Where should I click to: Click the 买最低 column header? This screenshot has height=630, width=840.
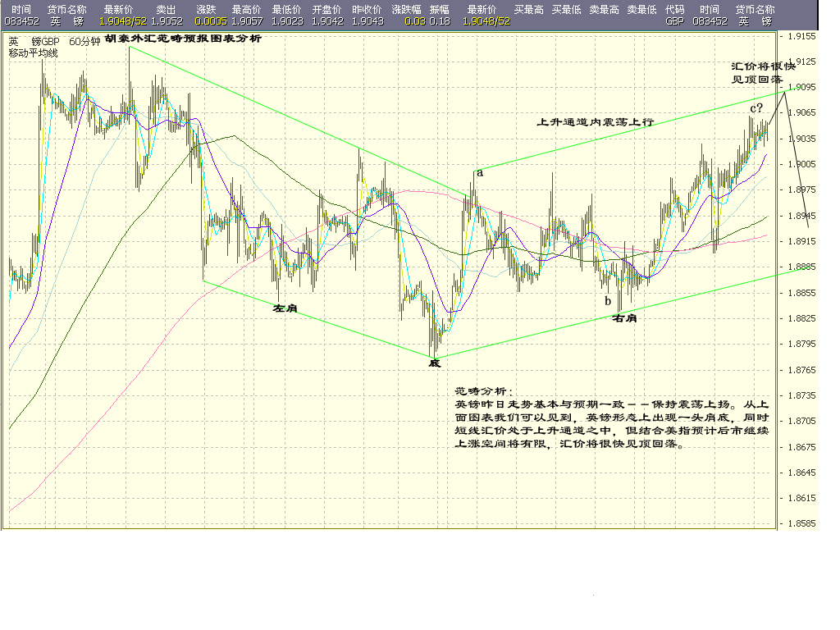tap(566, 10)
